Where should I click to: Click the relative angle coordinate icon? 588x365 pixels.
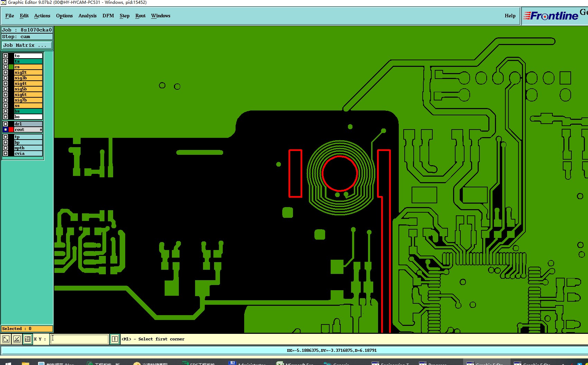[17, 339]
